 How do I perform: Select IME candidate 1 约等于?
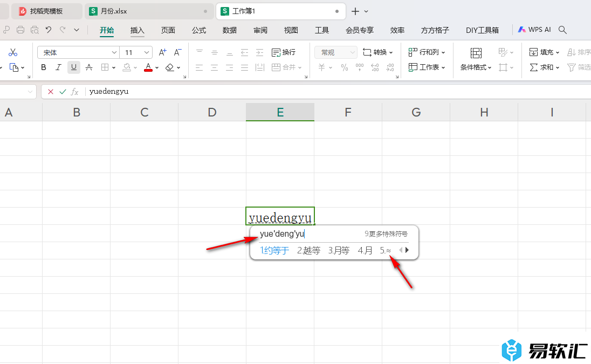(274, 250)
